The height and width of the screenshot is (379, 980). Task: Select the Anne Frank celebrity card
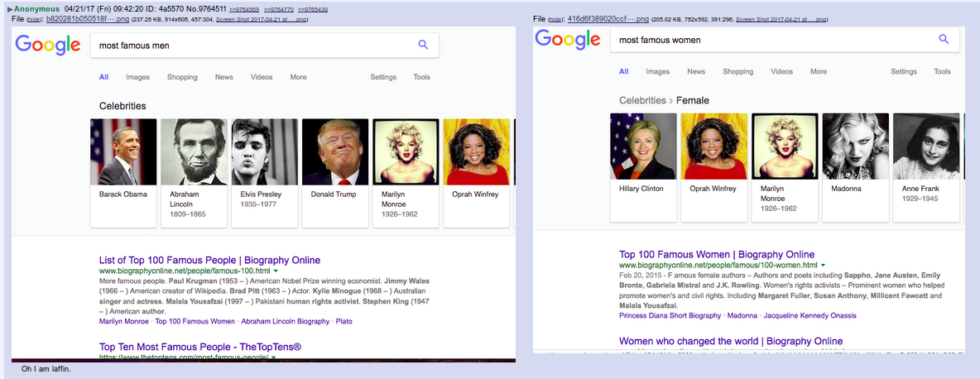click(x=926, y=167)
